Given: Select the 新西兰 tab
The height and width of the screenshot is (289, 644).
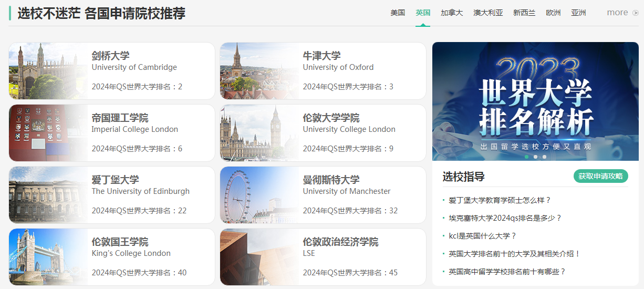Looking at the screenshot, I should 524,13.
